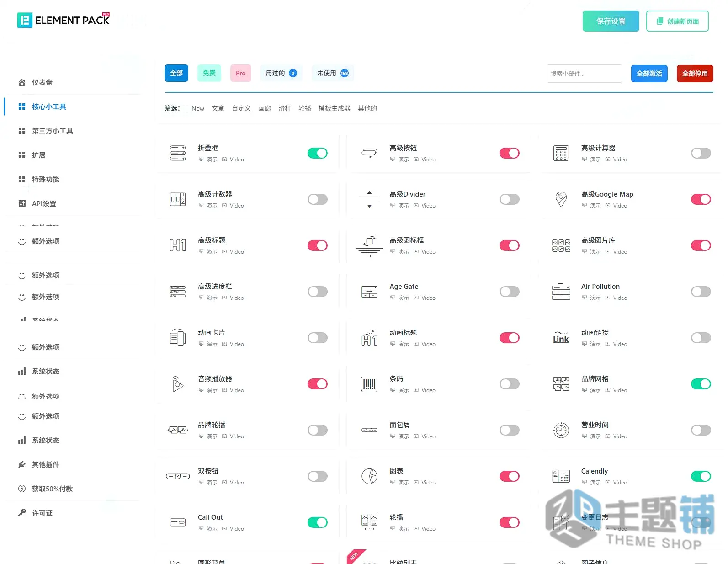Click the 音频播放器 audio player icon
Screen dimensions: 728x564
click(178, 383)
